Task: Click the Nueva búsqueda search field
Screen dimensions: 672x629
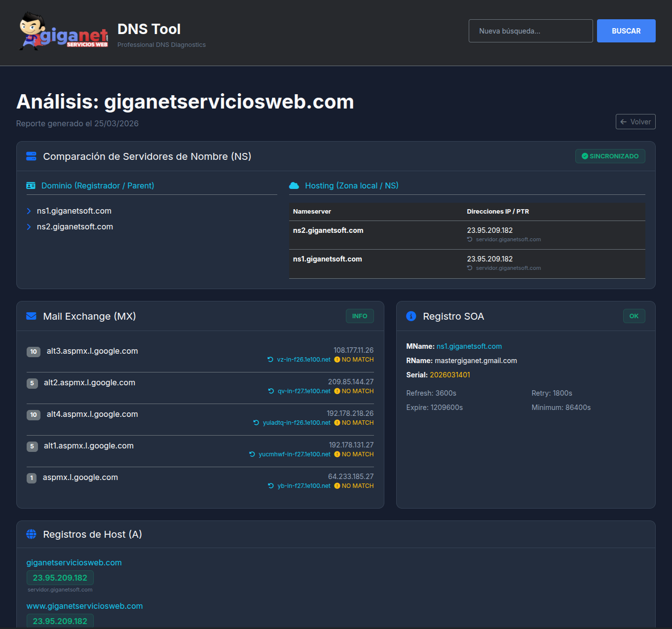Action: (530, 31)
